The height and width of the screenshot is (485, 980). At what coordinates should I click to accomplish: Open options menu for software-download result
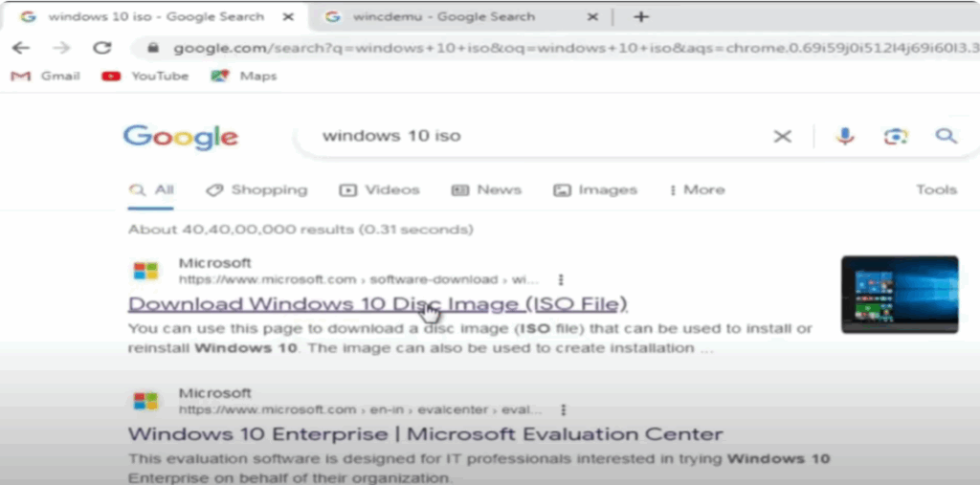[x=561, y=279]
